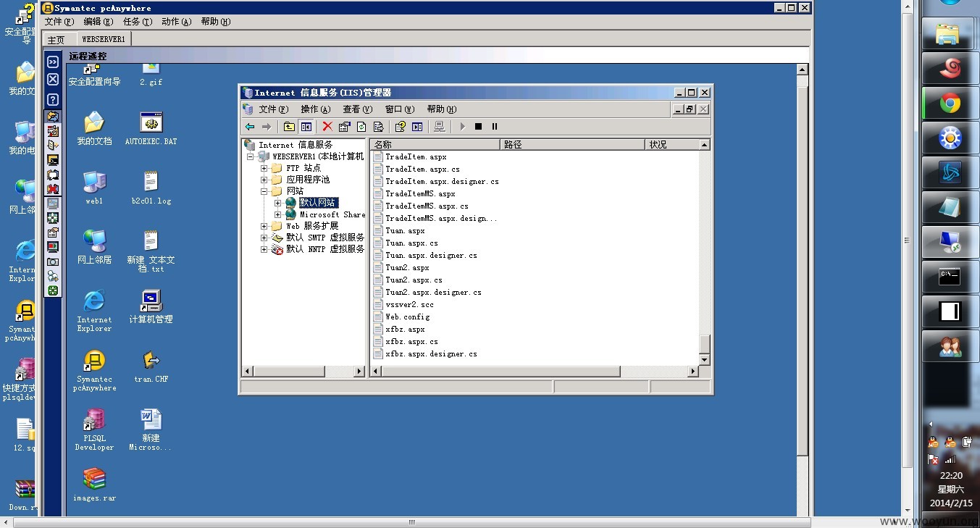Select the Internet 信息服务 root node
Image resolution: width=980 pixels, height=528 pixels.
pyautogui.click(x=296, y=145)
